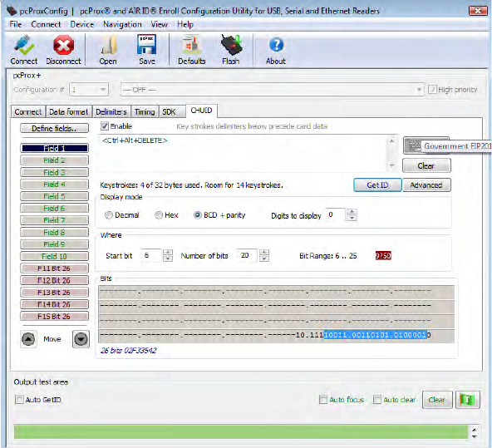
Task: Click the <Ctrl+Alt+DELETE> keystroke text
Action: pos(135,140)
